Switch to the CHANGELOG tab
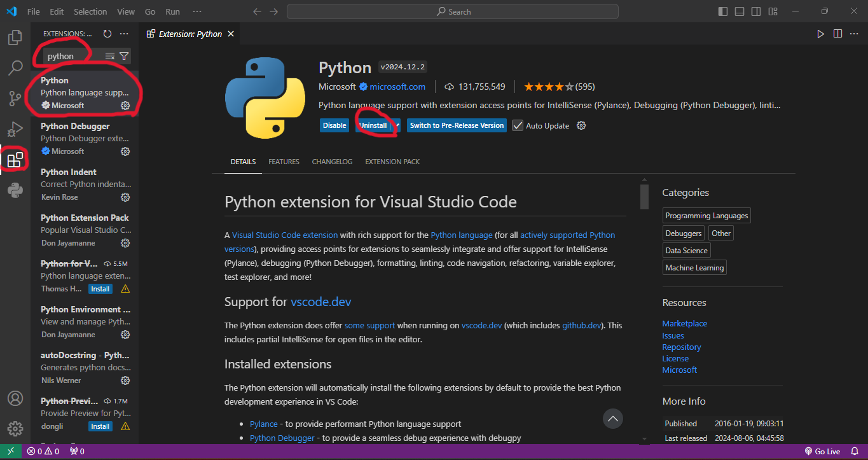Image resolution: width=868 pixels, height=460 pixels. pyautogui.click(x=332, y=162)
